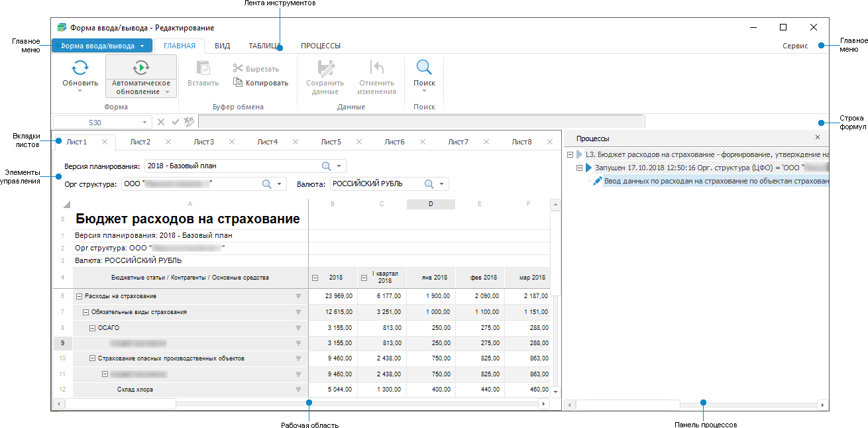Screen dimensions: 868x428
Task: Collapse the Запущен 17.10.2018 process node
Action: coord(578,168)
